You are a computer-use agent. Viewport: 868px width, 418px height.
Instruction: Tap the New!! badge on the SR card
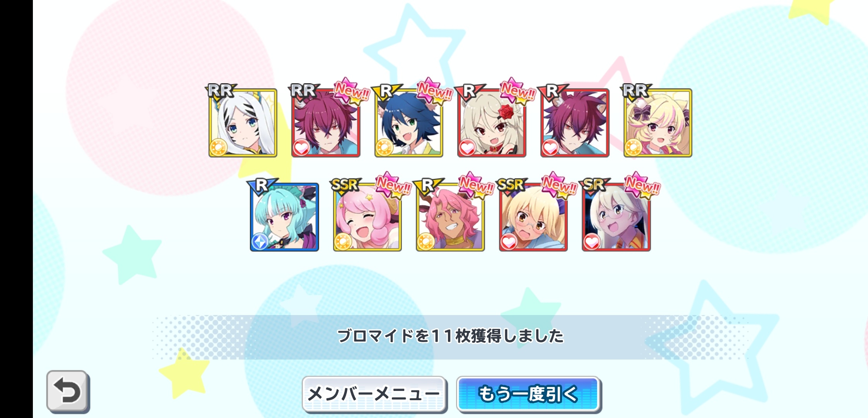(642, 185)
